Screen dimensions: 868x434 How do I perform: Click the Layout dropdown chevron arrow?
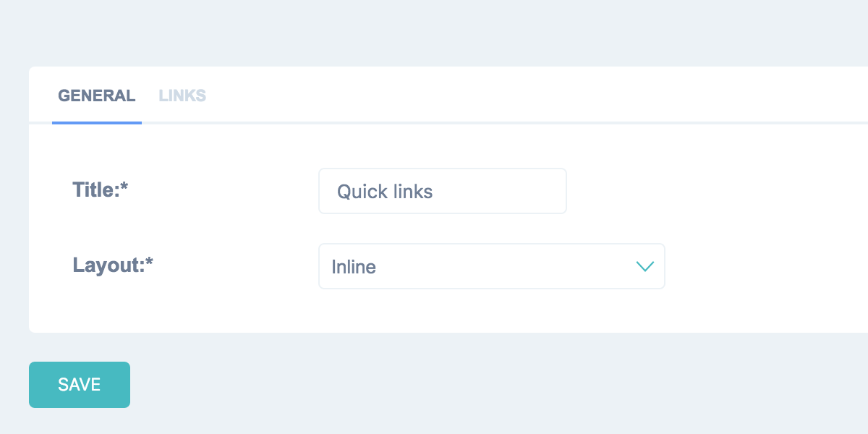pos(644,266)
